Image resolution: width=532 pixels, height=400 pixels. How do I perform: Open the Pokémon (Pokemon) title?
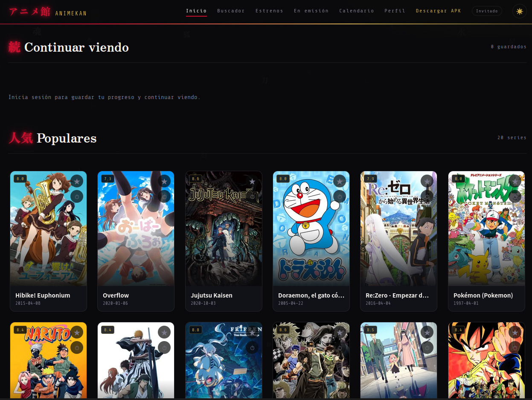[x=483, y=295]
